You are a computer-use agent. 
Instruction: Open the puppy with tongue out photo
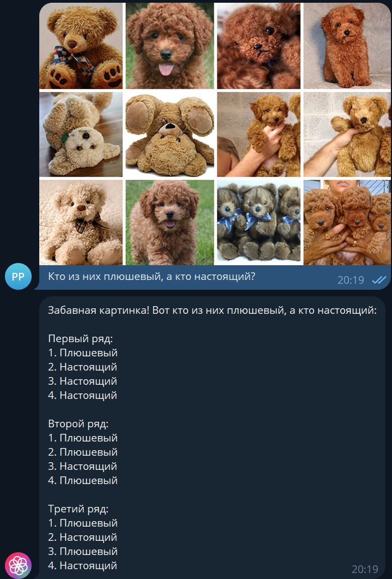click(170, 46)
